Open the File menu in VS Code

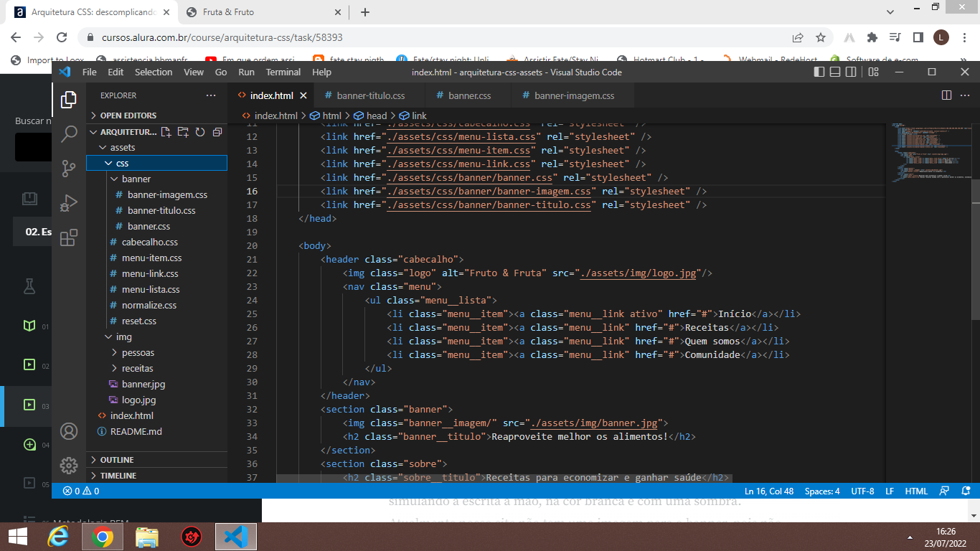click(x=90, y=72)
